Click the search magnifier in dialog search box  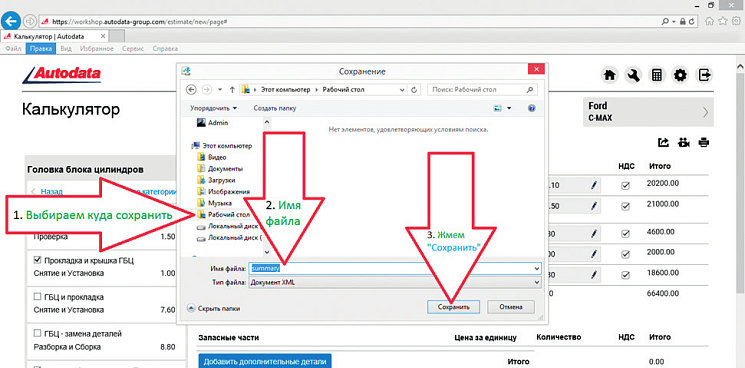(x=530, y=89)
